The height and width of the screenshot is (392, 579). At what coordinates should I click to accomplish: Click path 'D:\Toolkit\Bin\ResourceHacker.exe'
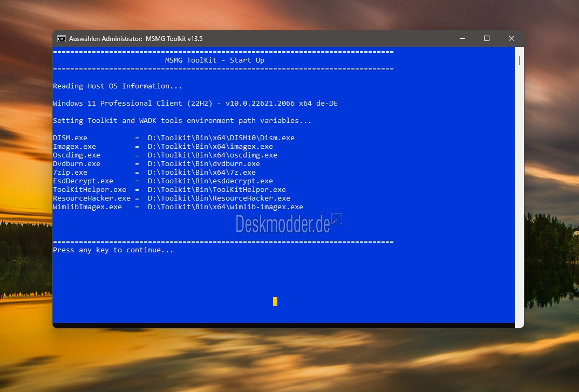pyautogui.click(x=219, y=198)
